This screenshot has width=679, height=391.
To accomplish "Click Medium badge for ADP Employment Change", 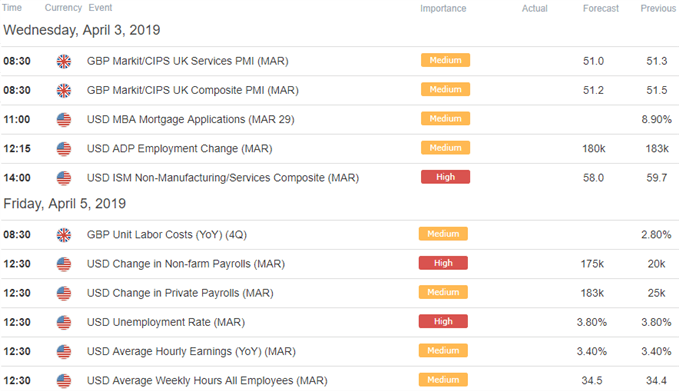I will tap(445, 148).
